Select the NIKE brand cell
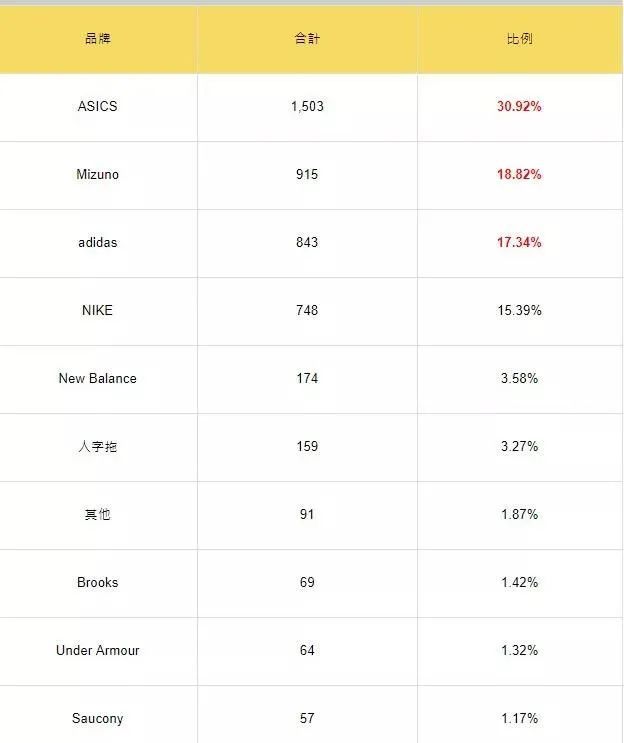Image resolution: width=624 pixels, height=743 pixels. [97, 310]
